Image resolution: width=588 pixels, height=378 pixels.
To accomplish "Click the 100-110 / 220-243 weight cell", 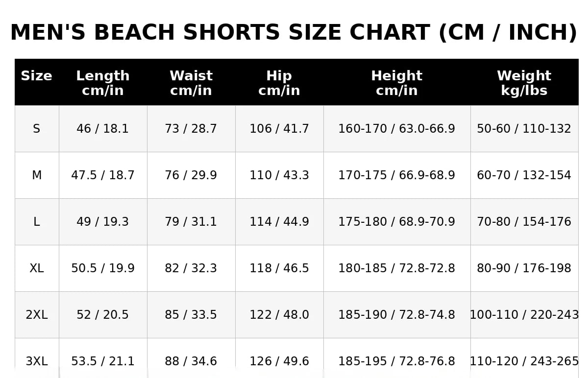I will click(524, 315).
